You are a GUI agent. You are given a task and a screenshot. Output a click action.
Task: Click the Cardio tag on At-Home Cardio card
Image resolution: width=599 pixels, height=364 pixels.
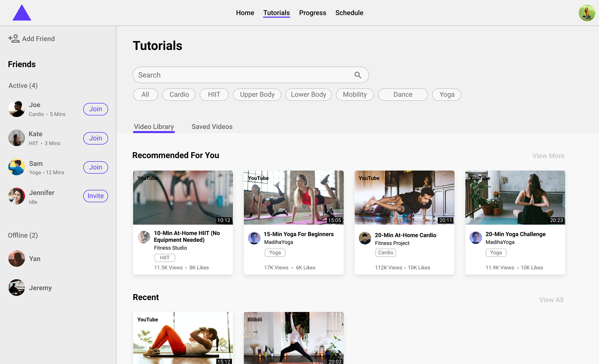click(x=386, y=253)
